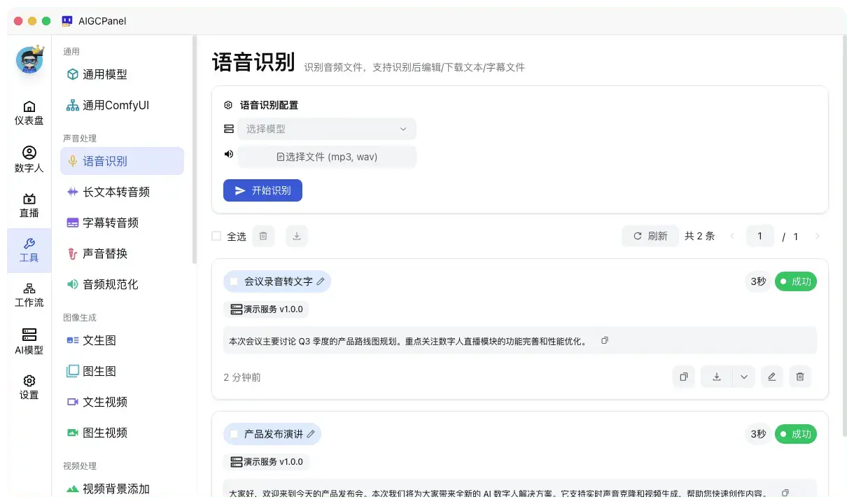Open the user avatar profile
Screen dimensions: 854x504
pyautogui.click(x=29, y=60)
